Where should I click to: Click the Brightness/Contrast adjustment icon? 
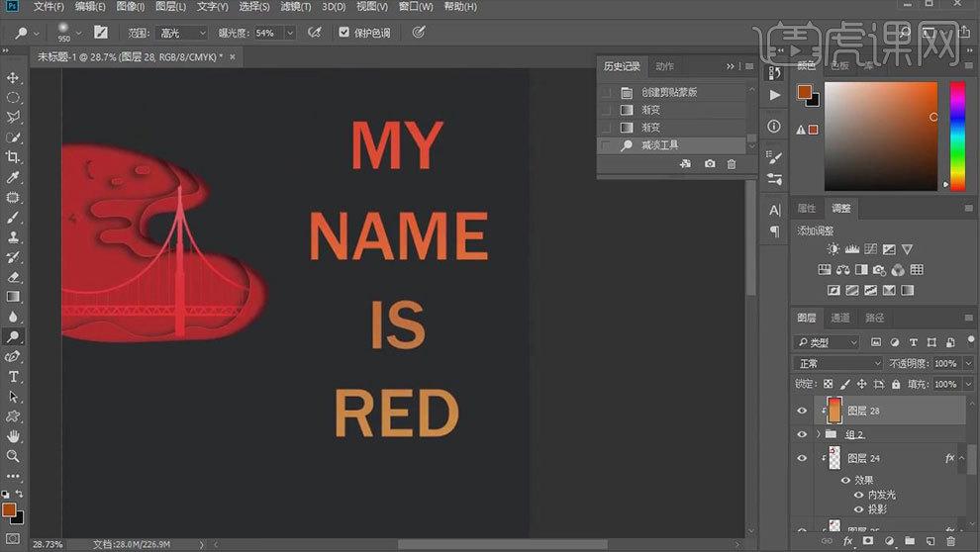pyautogui.click(x=833, y=249)
